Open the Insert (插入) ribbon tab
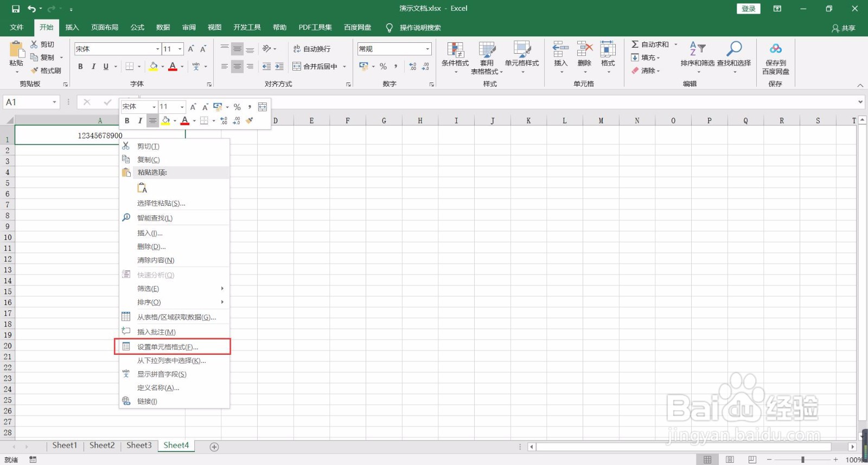 (x=72, y=27)
